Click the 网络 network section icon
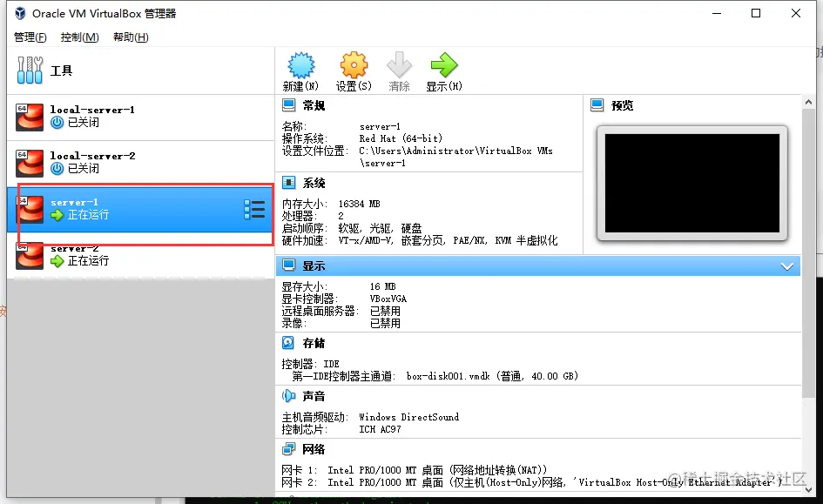Viewport: 823px width, 504px height. [x=288, y=449]
